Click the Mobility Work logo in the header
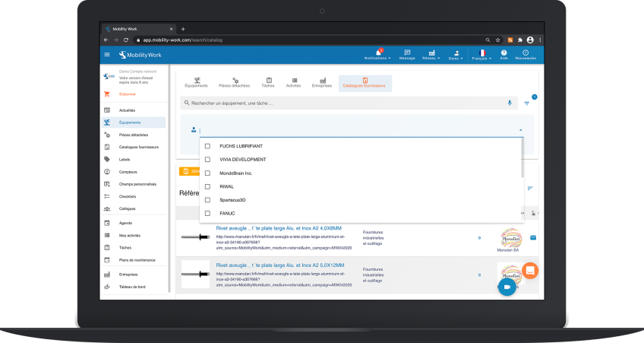Viewport: 644px width, 343px height. (x=140, y=55)
